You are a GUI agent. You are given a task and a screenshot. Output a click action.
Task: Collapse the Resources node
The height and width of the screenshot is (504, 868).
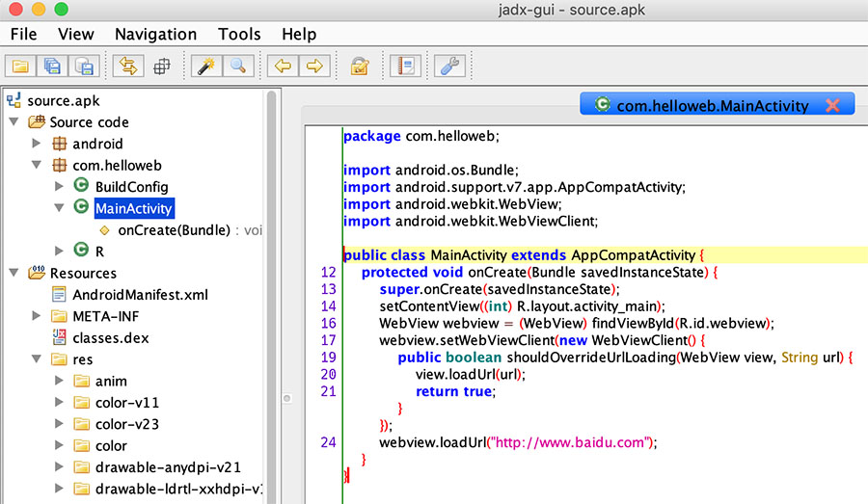(x=14, y=273)
